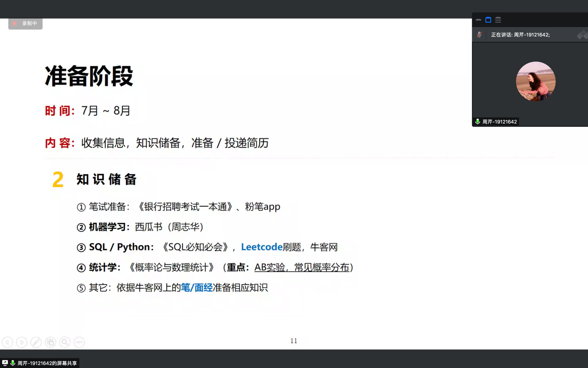Image resolution: width=588 pixels, height=368 pixels.
Task: Click the 笔/面经 blue link text
Action: 196,288
